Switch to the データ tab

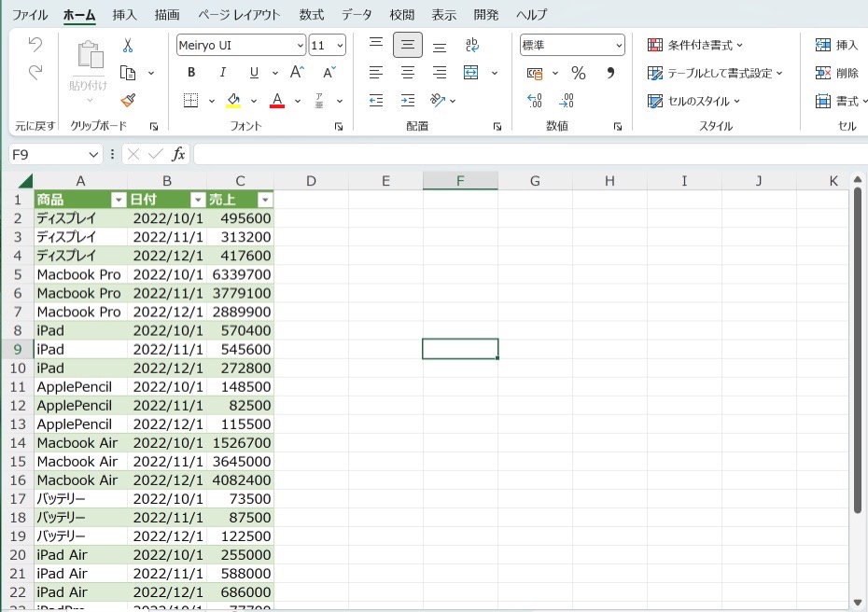pyautogui.click(x=357, y=14)
